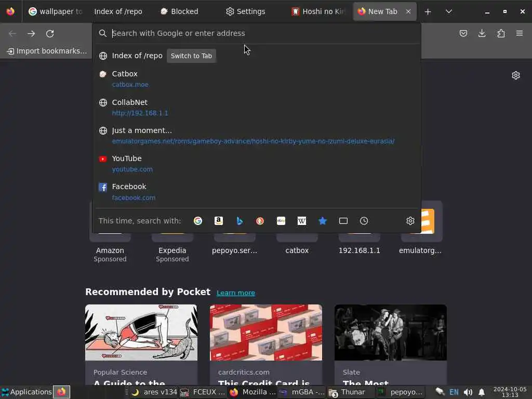Screen dimensions: 532x399
Task: Open the Extensions puzzle icon
Action: point(501,33)
